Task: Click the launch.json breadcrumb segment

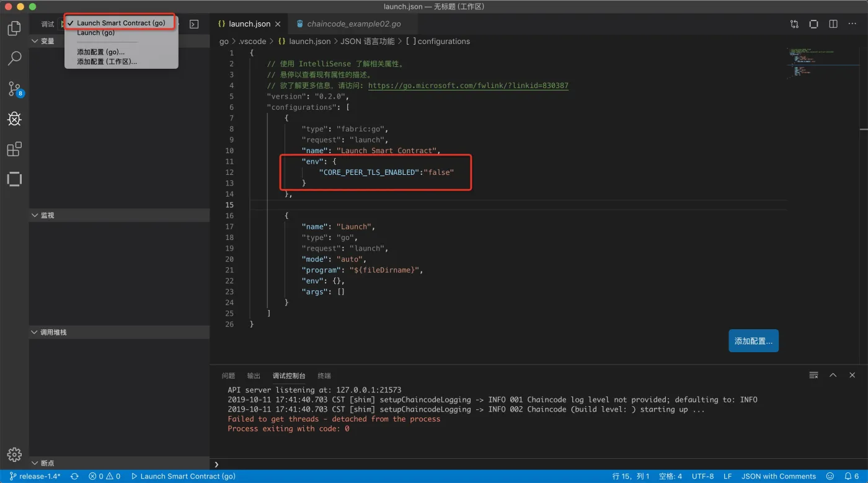Action: pos(309,41)
